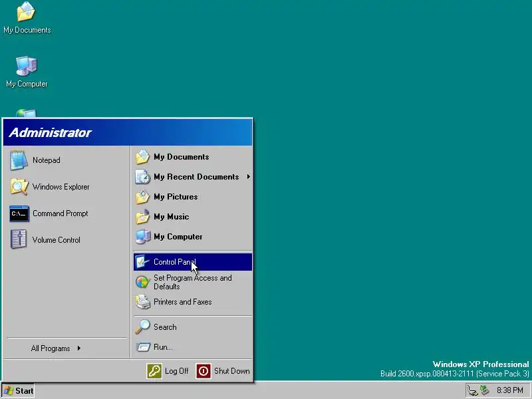The width and height of the screenshot is (532, 399).
Task: Click the network connection tray icon
Action: click(x=472, y=390)
